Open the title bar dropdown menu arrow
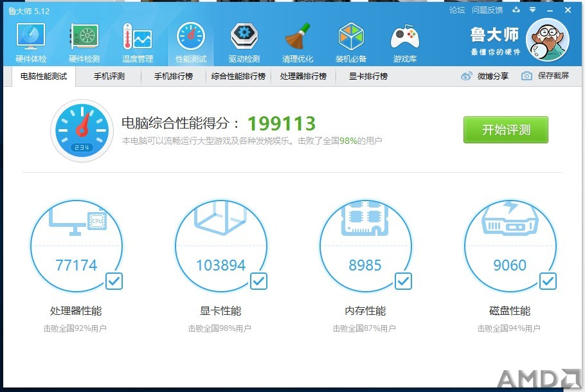Viewport: 585px width, 392px height. (x=533, y=10)
